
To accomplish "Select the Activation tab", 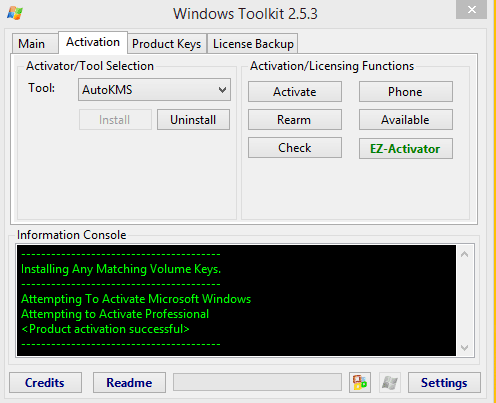I will (93, 42).
